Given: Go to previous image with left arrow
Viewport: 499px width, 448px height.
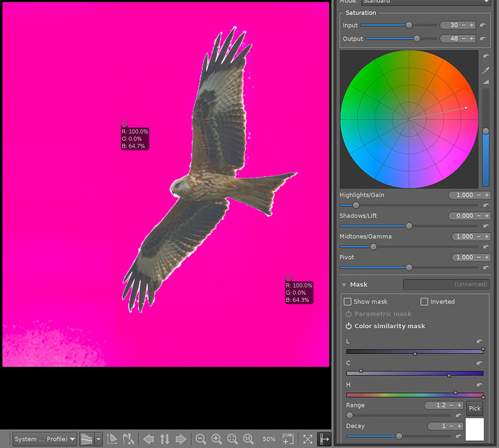Looking at the screenshot, I should pyautogui.click(x=148, y=439).
